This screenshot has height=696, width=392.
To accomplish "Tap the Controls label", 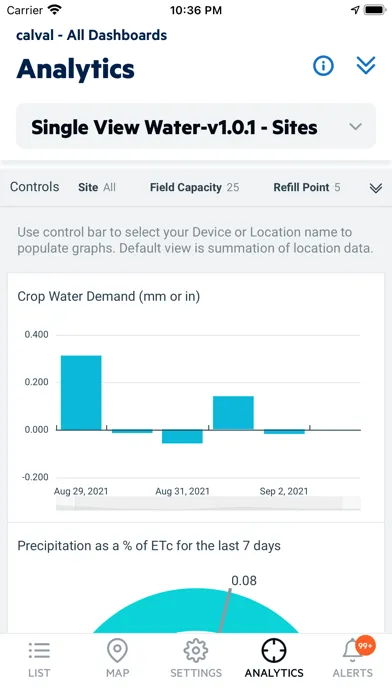I will (x=35, y=187).
